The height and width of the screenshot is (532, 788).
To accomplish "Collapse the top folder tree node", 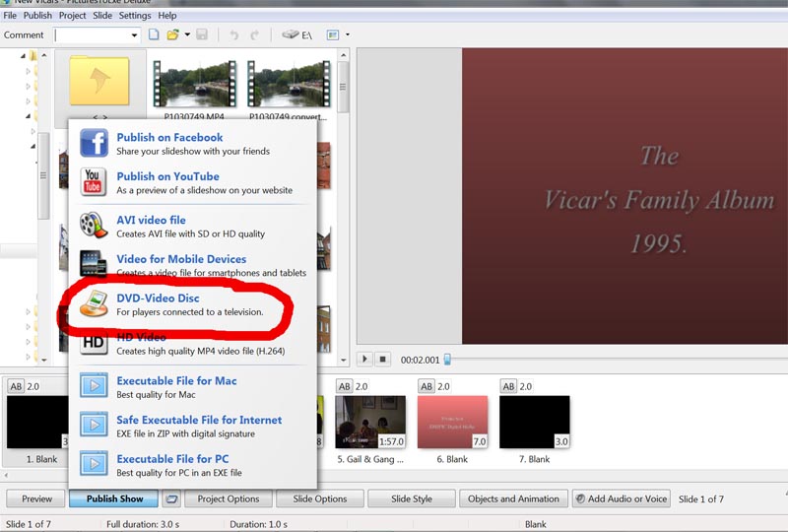I will [x=23, y=56].
